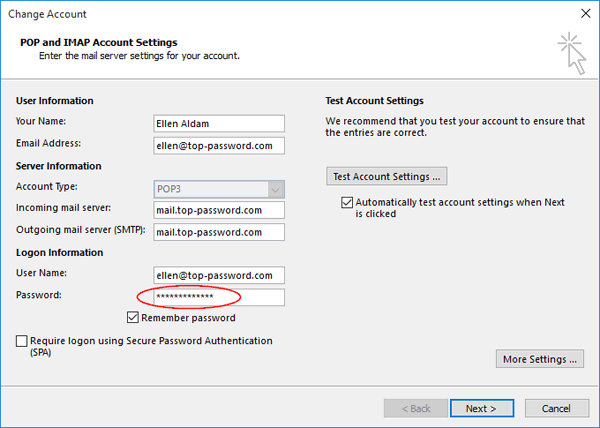Click the POP and IMAP Account Settings heading
The height and width of the screenshot is (428, 600).
point(99,43)
